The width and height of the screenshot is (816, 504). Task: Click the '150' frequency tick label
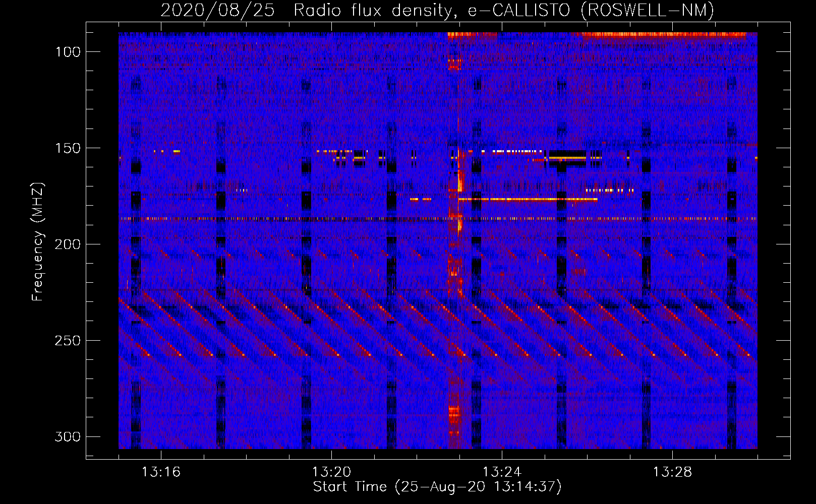(x=68, y=148)
